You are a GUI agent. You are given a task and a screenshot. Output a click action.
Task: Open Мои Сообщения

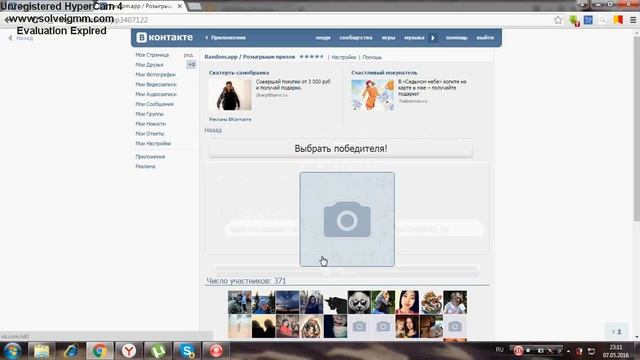pyautogui.click(x=154, y=104)
